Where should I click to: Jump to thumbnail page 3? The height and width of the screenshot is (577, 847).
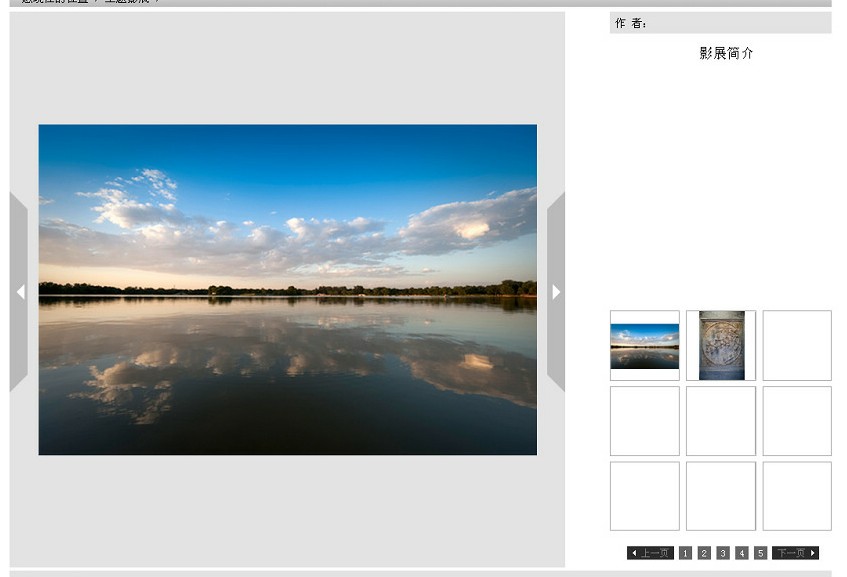click(x=723, y=553)
